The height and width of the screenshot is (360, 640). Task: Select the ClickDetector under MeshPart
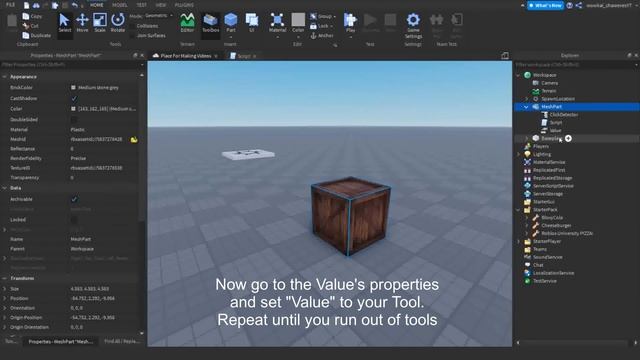(563, 115)
